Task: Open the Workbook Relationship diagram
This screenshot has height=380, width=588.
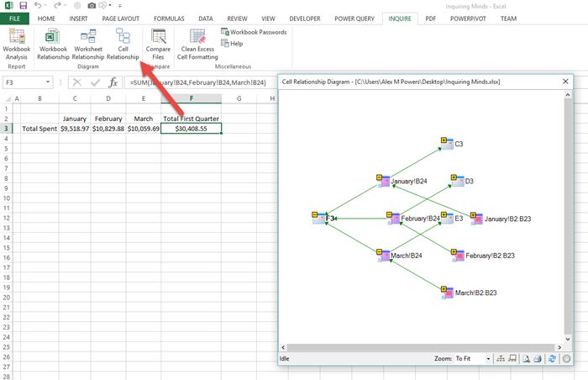Action: click(53, 43)
